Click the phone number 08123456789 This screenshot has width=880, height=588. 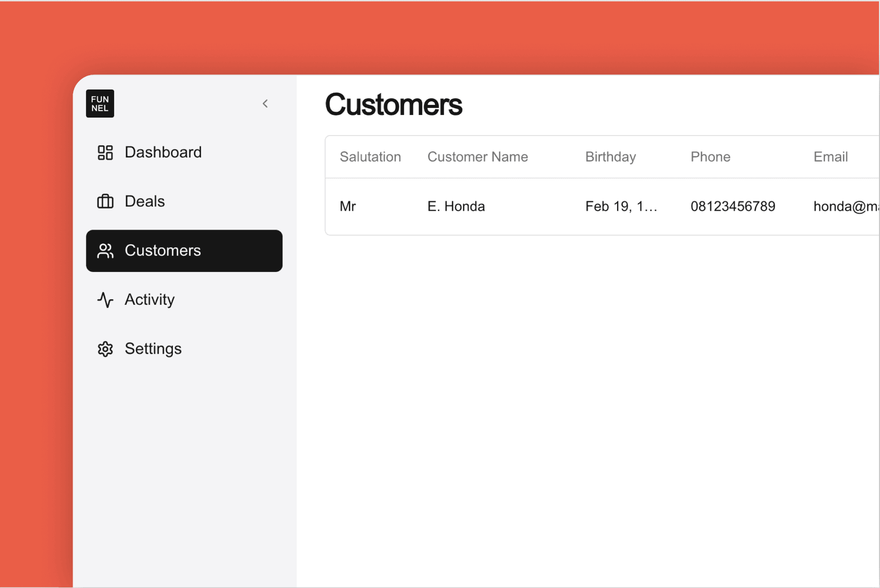point(733,207)
